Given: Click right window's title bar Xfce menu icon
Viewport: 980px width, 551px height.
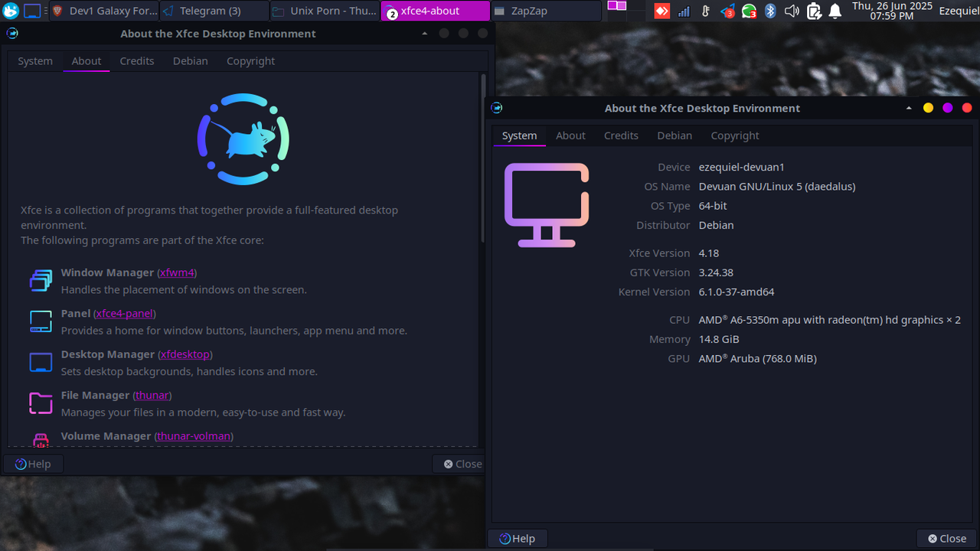Looking at the screenshot, I should pyautogui.click(x=497, y=108).
